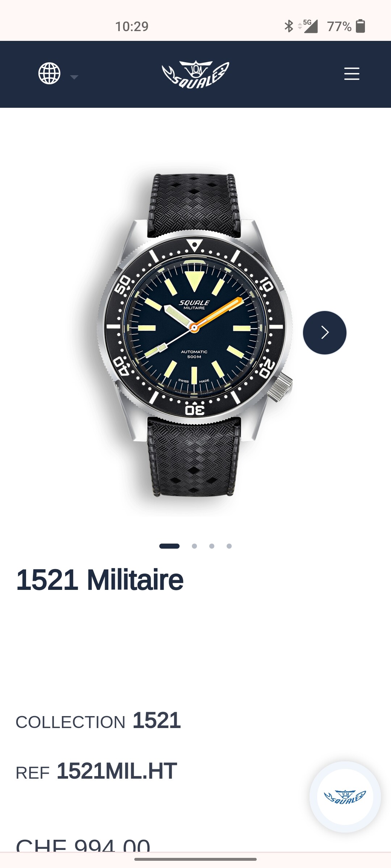Tap the reference number 1521MIL.HT
The image size is (391, 868).
coord(117,771)
